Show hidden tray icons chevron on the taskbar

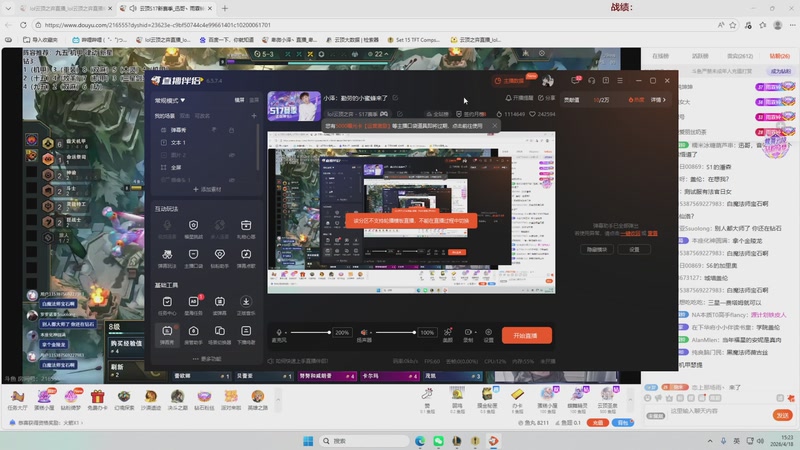tap(710, 441)
